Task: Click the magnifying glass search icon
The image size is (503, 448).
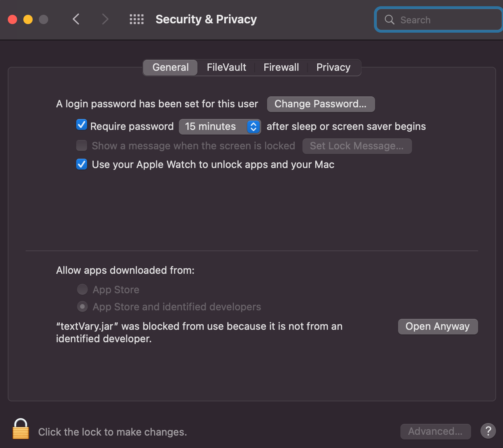Action: (389, 19)
